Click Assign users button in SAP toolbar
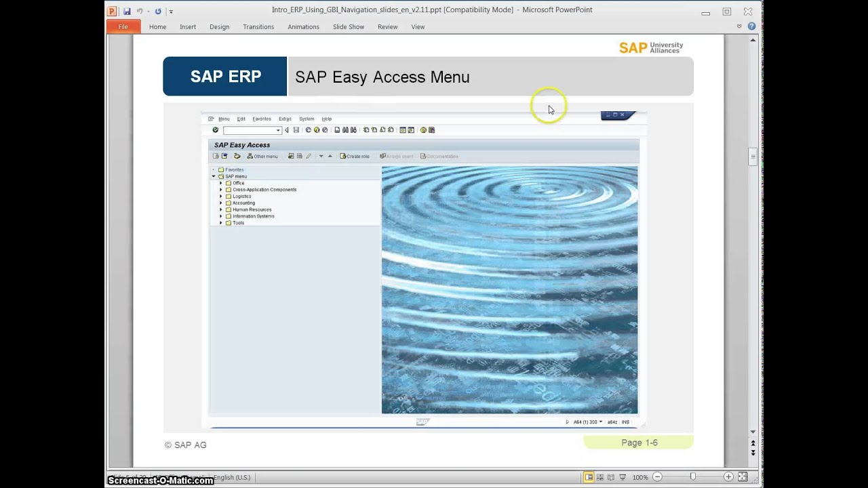868x488 pixels. pyautogui.click(x=396, y=156)
